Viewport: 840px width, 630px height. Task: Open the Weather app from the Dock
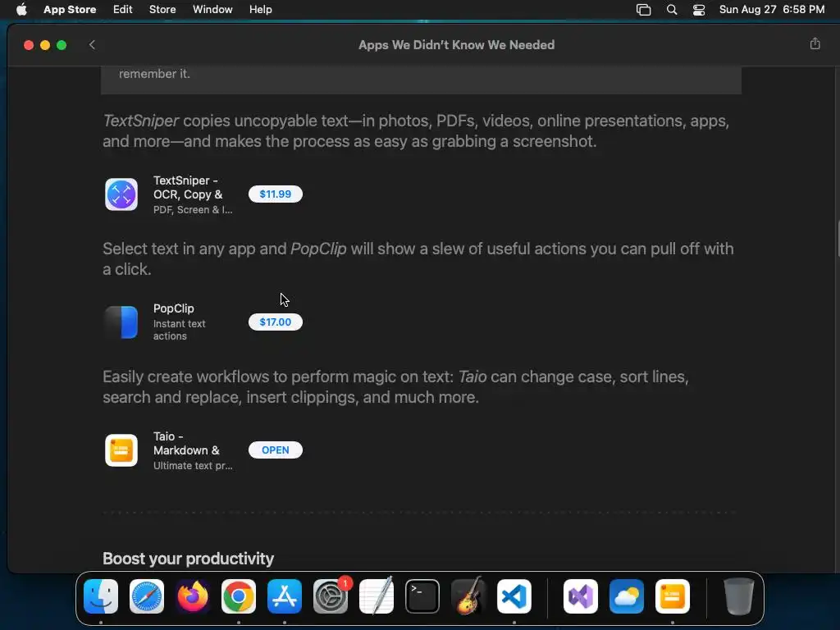627,596
